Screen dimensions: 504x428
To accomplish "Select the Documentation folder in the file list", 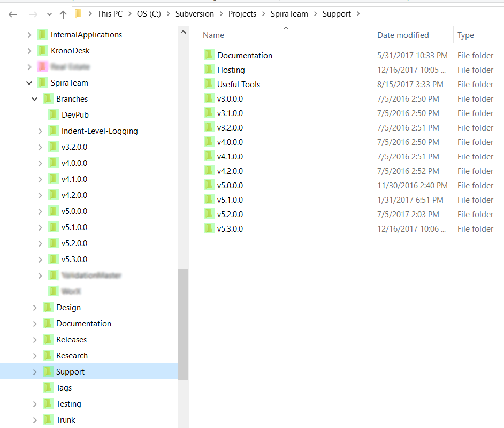I will tap(245, 56).
